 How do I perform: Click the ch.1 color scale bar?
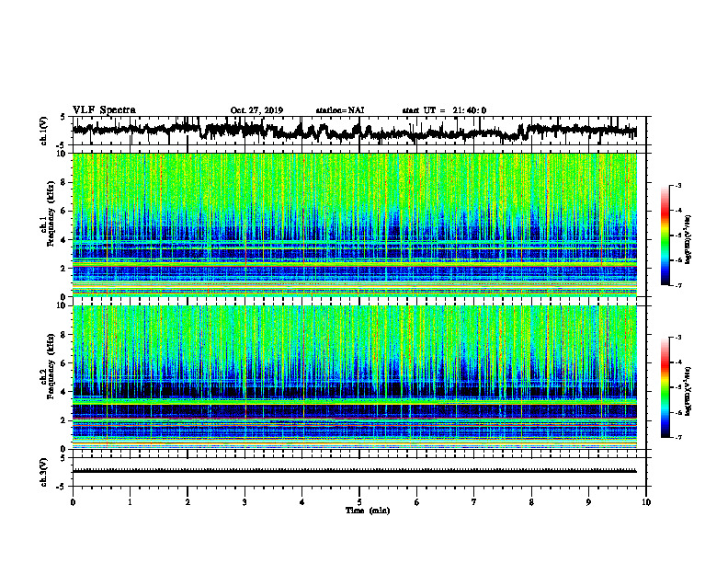665,236
